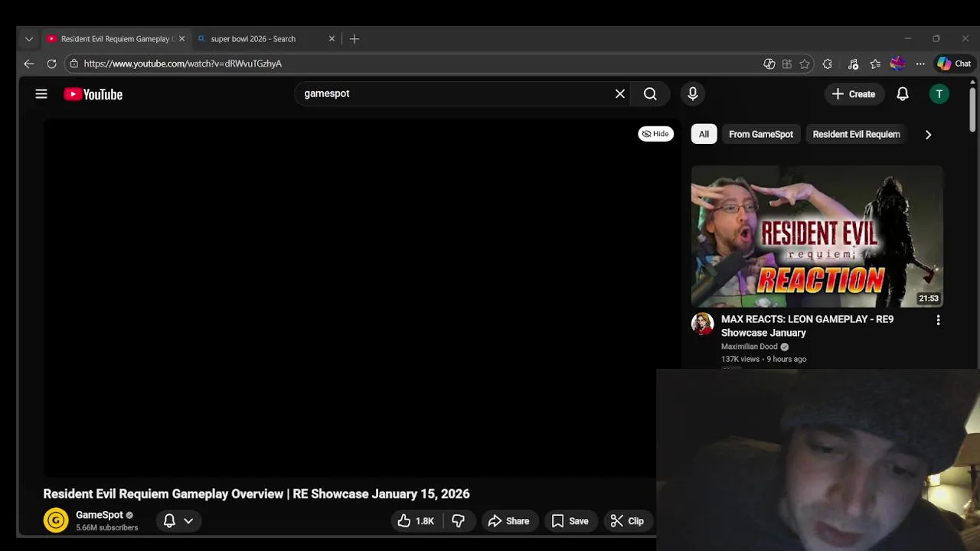980x551 pixels.
Task: Visit Maximilian Dood channel name
Action: click(750, 347)
